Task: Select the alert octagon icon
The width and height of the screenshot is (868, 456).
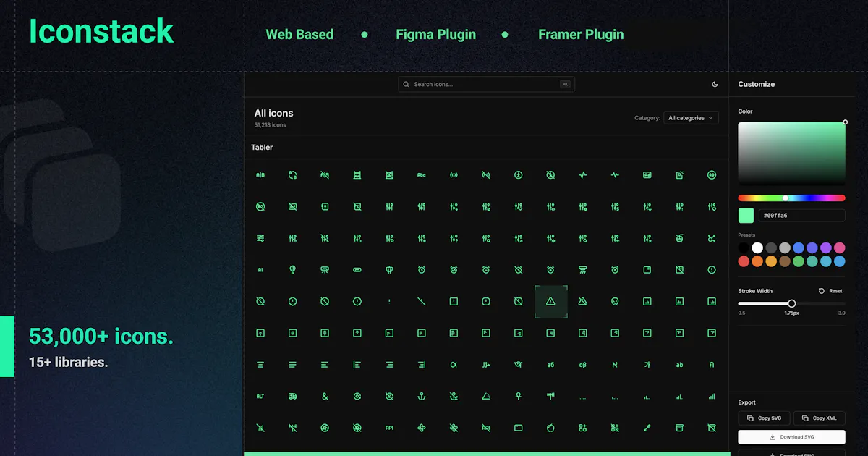Action: point(357,302)
